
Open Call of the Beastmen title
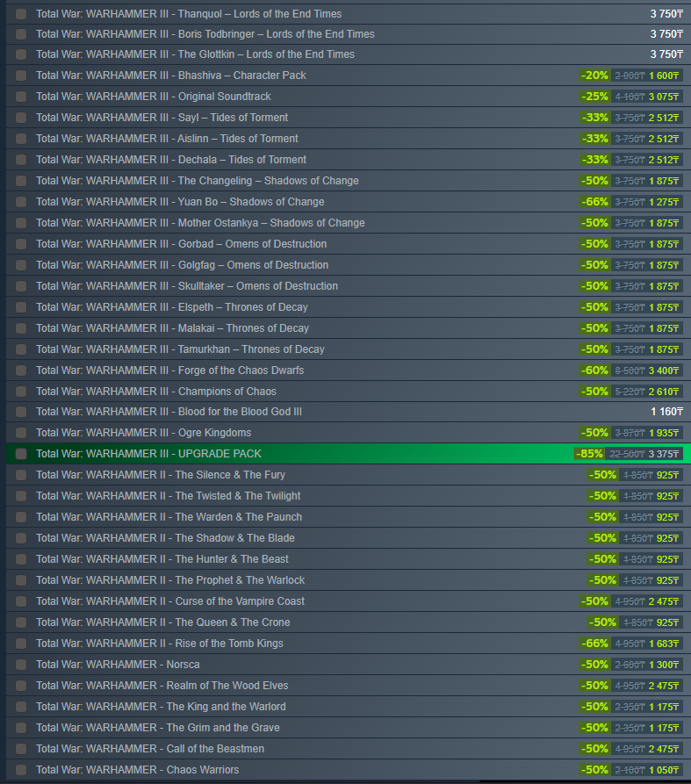point(150,749)
